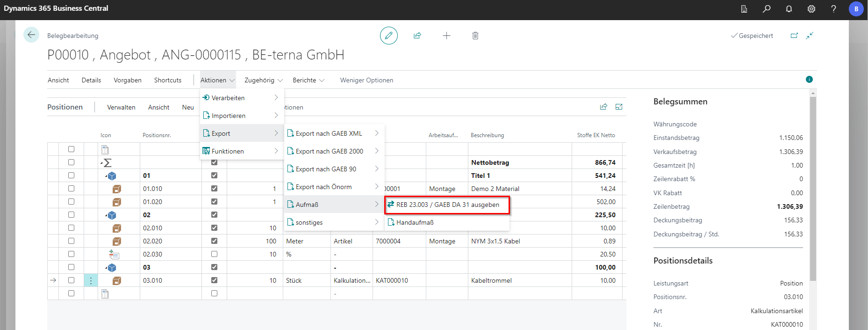This screenshot has width=868, height=330.
Task: Toggle the empty checkbox in row 02.030
Action: point(214,254)
